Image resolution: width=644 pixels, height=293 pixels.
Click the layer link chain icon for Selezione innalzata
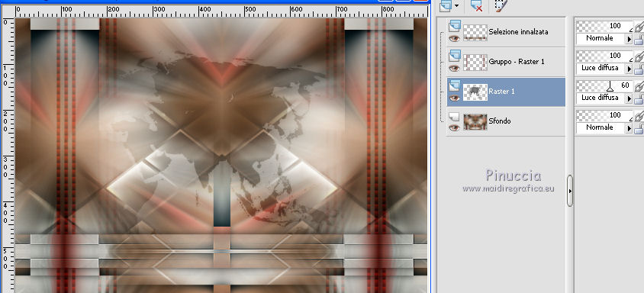pyautogui.click(x=639, y=27)
